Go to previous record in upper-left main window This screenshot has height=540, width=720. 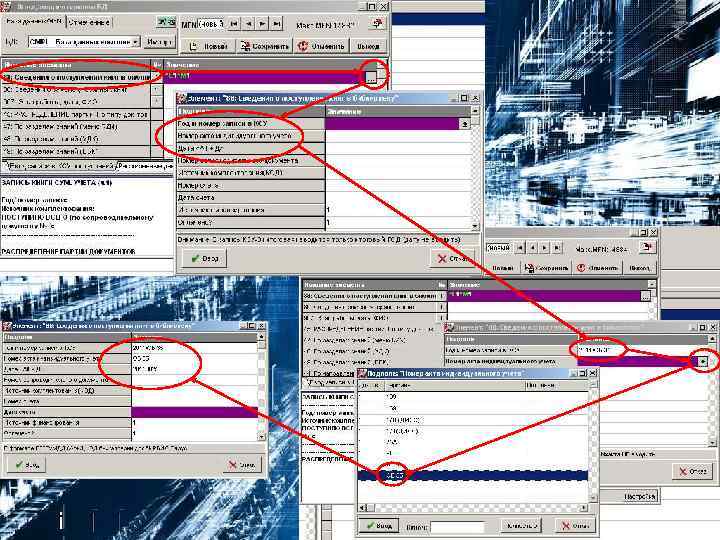[x=248, y=24]
